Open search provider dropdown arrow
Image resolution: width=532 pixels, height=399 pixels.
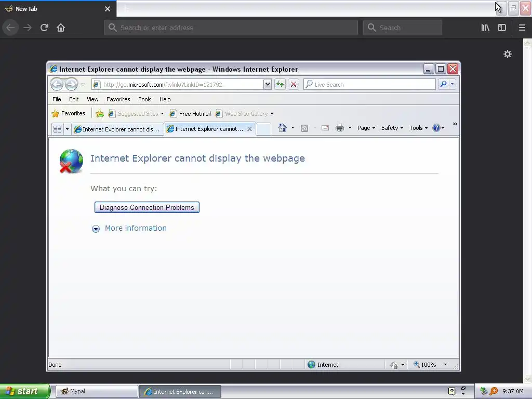453,84
